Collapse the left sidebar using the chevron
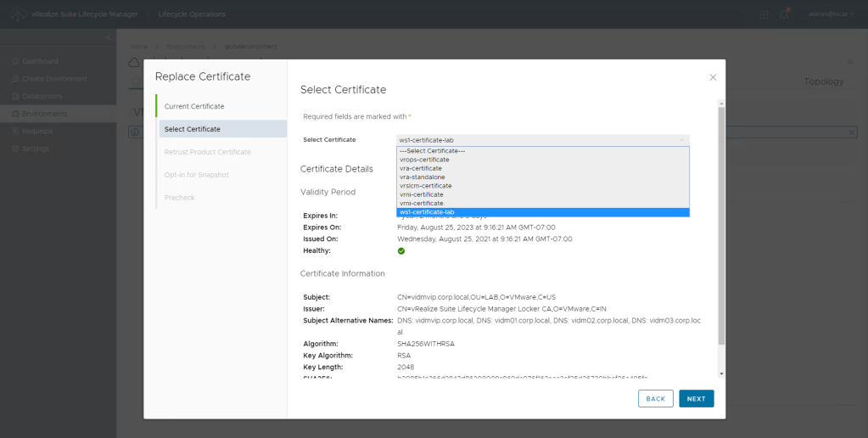 click(x=108, y=37)
